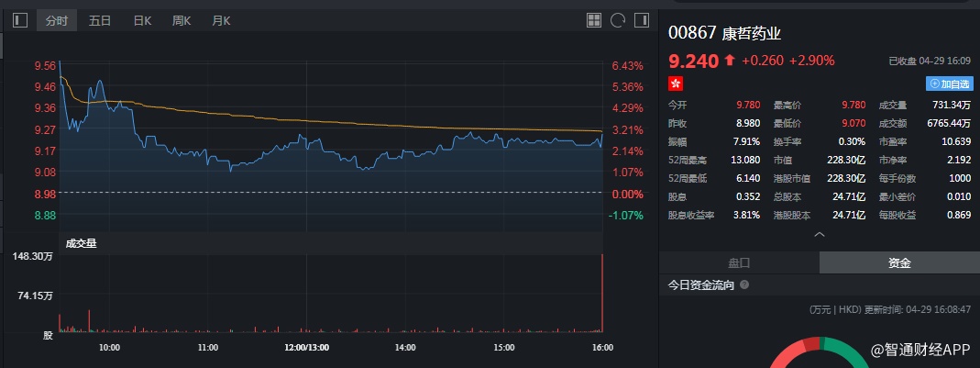
Task: Switch to the 五日 five-day chart tab
Action: tap(101, 20)
